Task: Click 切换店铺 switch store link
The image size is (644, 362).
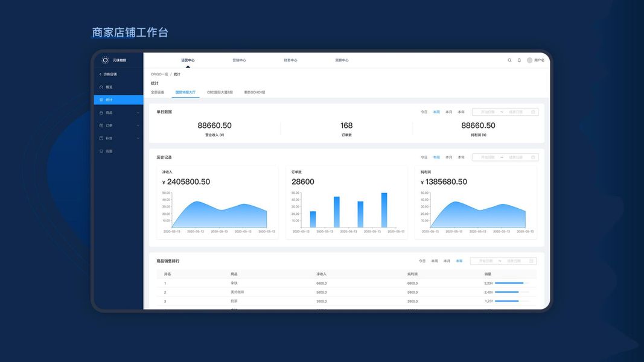Action: click(110, 74)
